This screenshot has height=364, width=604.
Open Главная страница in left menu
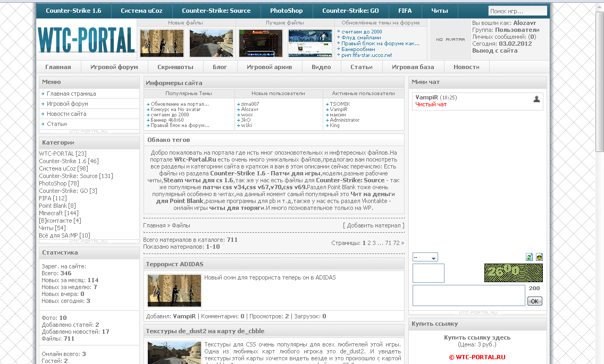(71, 94)
